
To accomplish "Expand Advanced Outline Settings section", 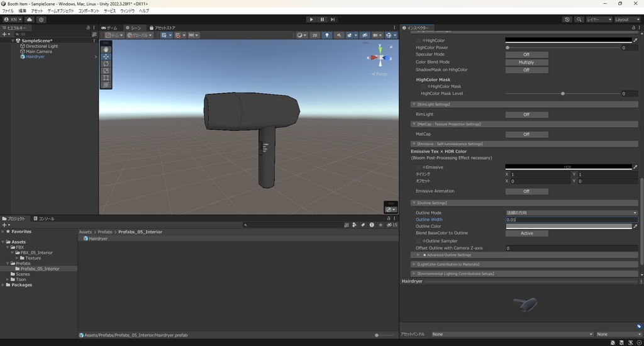I will point(418,255).
